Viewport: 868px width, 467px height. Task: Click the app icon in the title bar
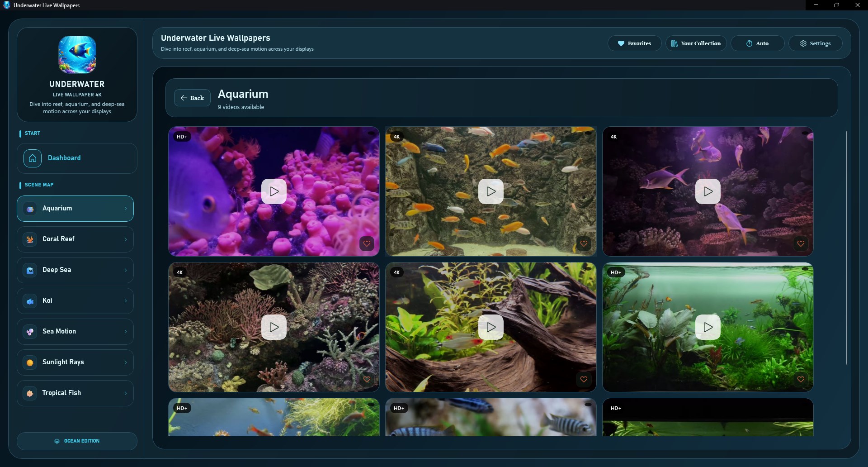6,5
